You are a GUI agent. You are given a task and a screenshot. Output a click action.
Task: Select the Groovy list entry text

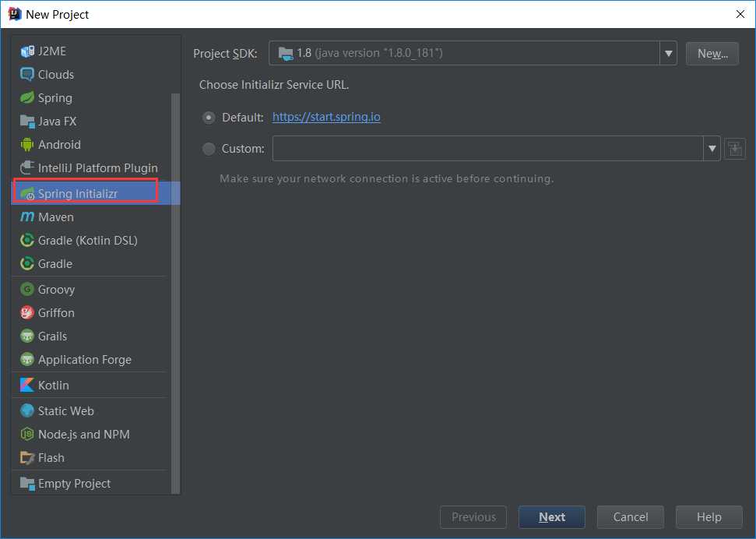click(56, 290)
